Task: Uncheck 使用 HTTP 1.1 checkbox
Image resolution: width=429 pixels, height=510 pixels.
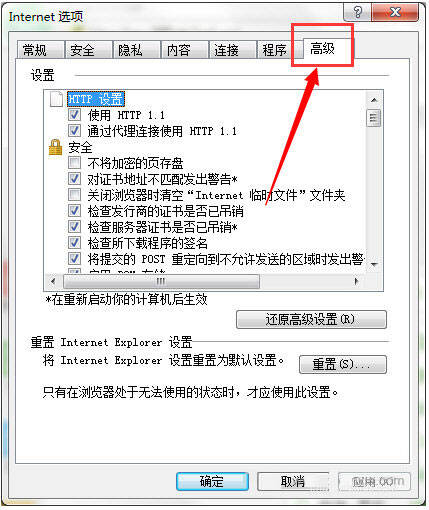Action: (x=74, y=115)
